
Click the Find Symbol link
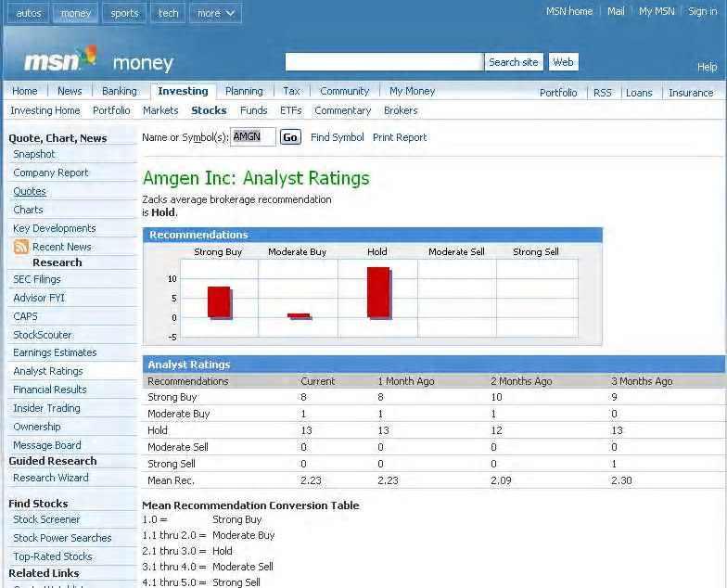pos(338,137)
